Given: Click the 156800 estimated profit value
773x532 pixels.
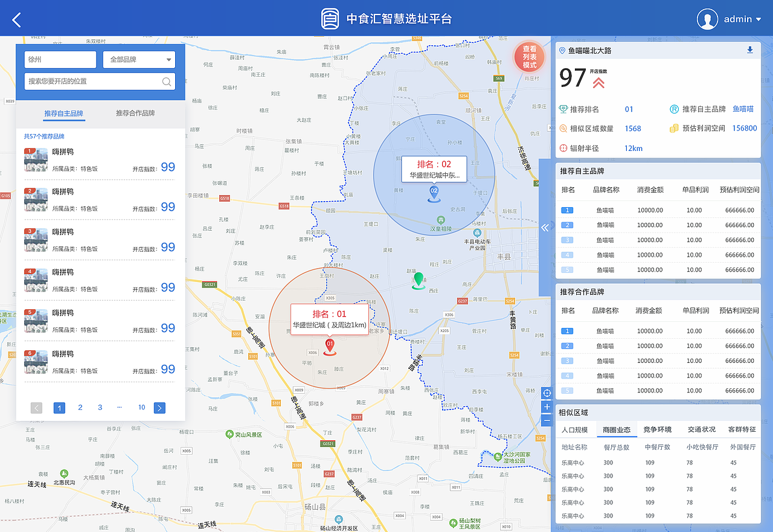Looking at the screenshot, I should coord(745,129).
